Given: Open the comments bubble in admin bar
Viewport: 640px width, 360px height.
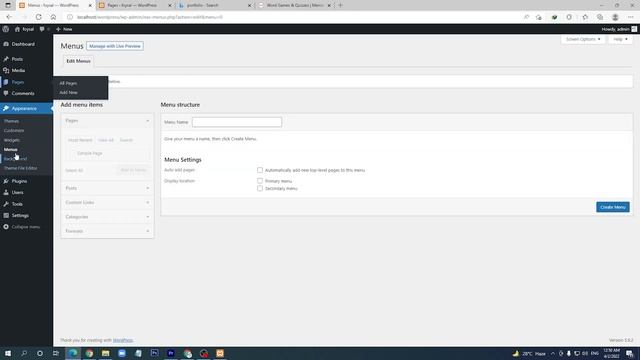Looking at the screenshot, I should [x=42, y=29].
